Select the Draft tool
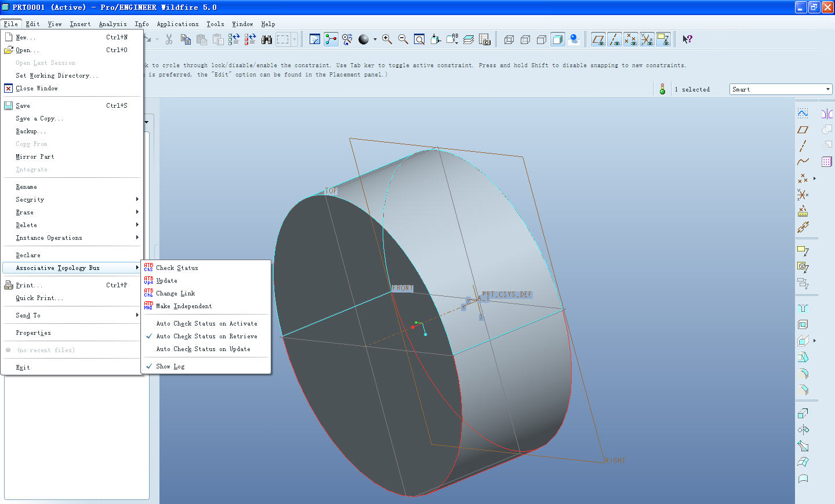 (803, 357)
